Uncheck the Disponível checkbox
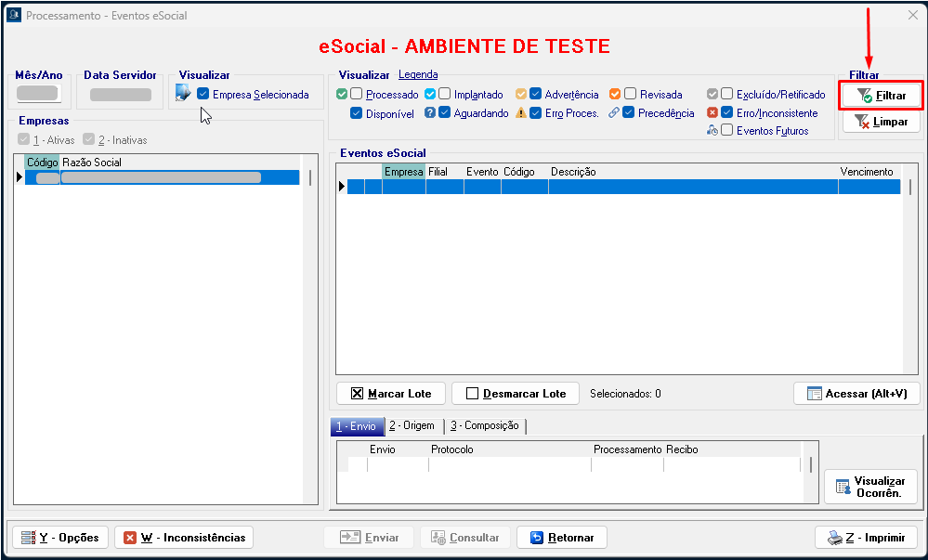The height and width of the screenshot is (560, 928). coord(357,113)
